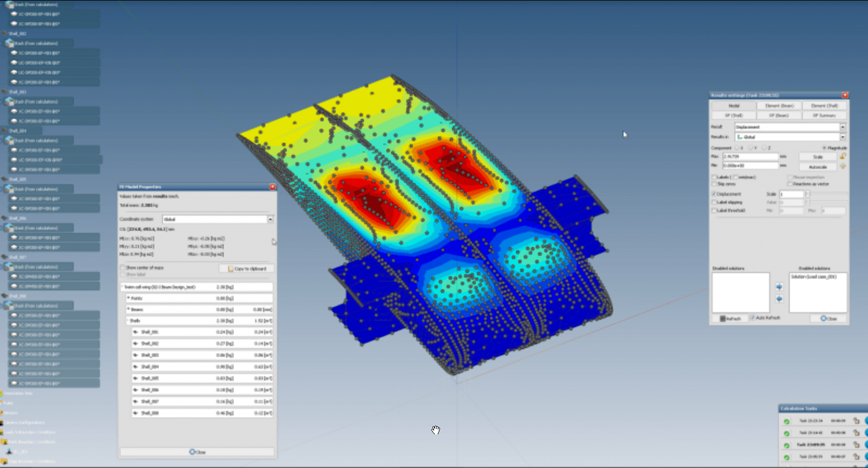868x468 pixels.
Task: Select Y component radio button
Action: click(751, 148)
